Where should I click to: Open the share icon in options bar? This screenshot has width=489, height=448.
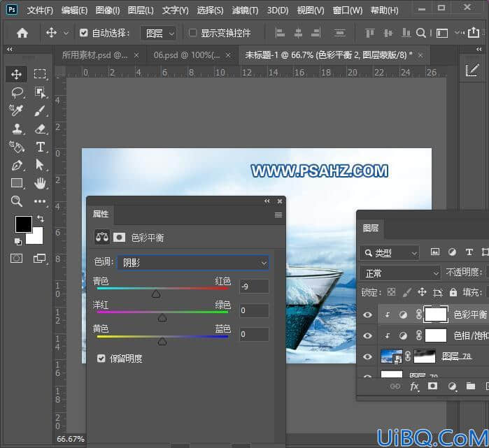(474, 32)
